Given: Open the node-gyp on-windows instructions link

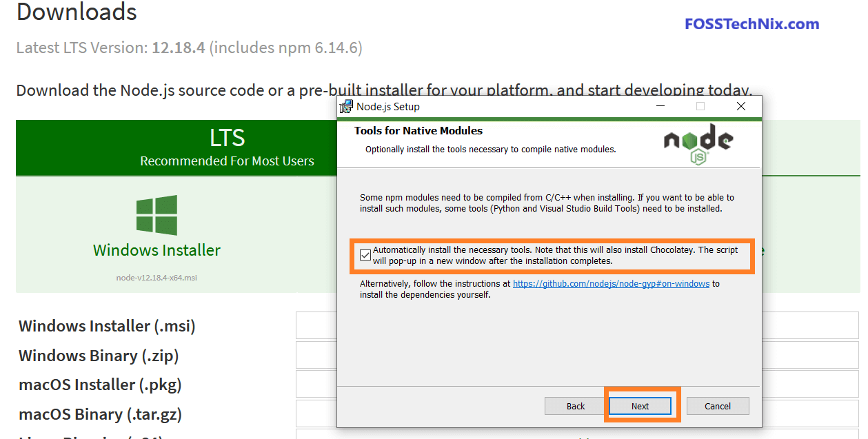Looking at the screenshot, I should click(611, 283).
